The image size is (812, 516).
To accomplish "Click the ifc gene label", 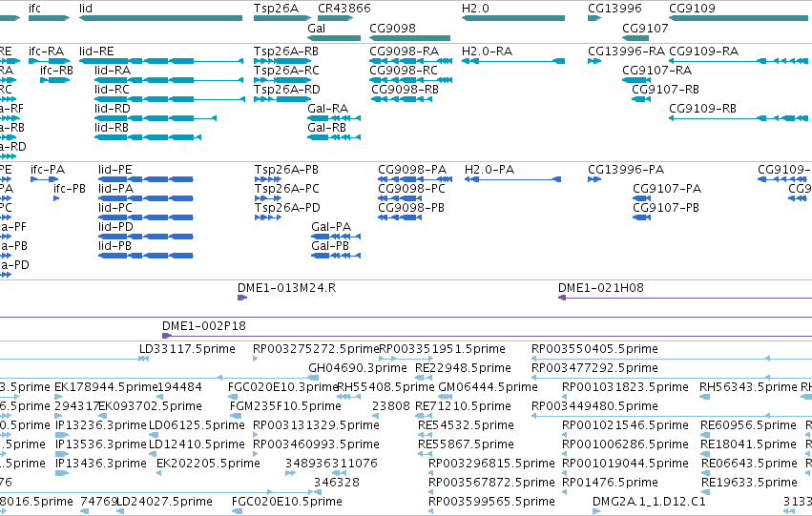I will coord(34,9).
